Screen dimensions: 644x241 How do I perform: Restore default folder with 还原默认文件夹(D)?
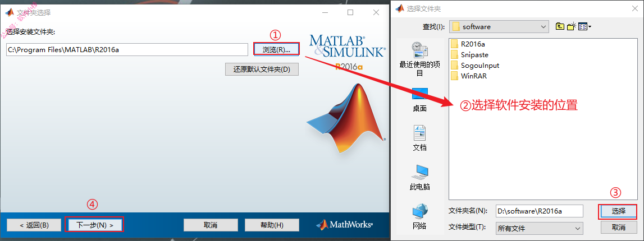262,69
